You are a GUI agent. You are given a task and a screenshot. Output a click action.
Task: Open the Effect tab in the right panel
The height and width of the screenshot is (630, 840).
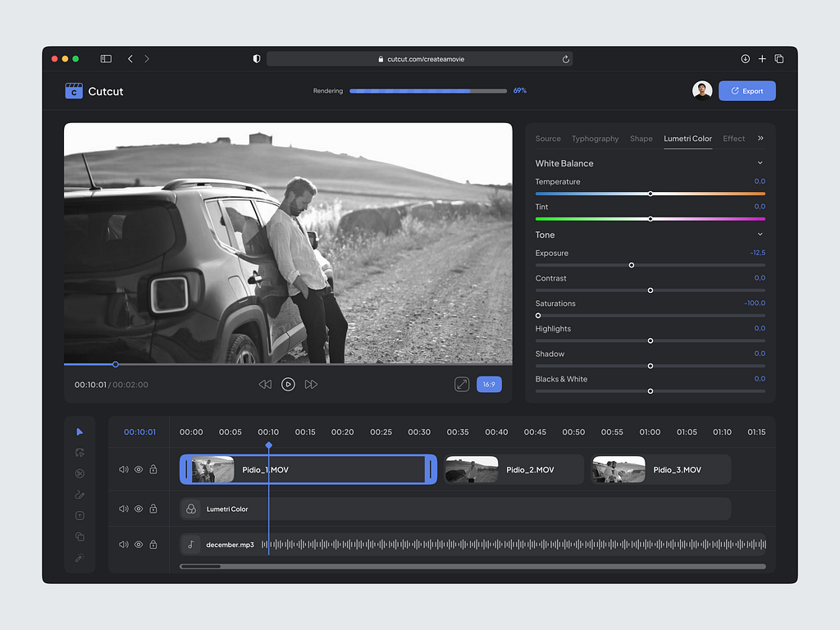click(x=733, y=139)
